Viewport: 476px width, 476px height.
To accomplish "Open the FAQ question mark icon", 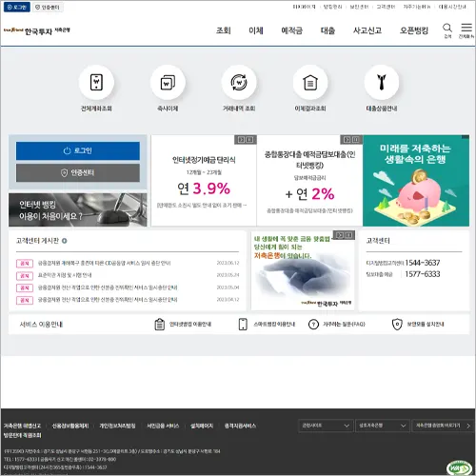I will click(313, 325).
